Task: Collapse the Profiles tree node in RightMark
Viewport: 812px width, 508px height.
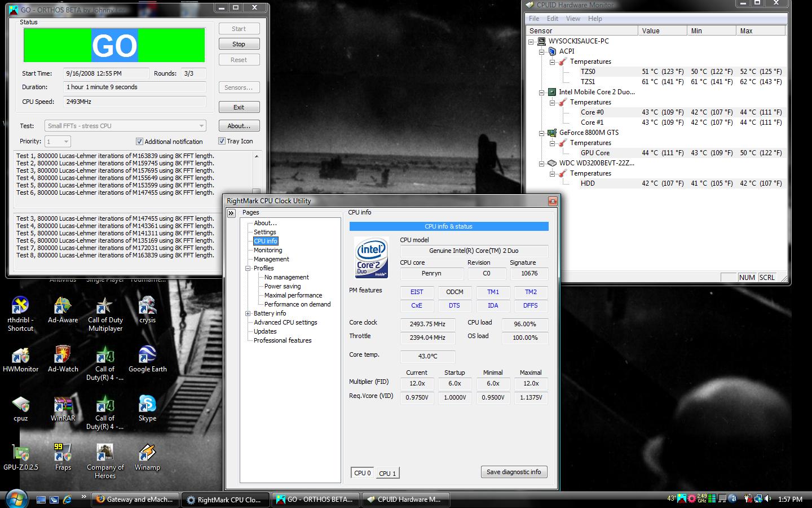Action: click(248, 268)
